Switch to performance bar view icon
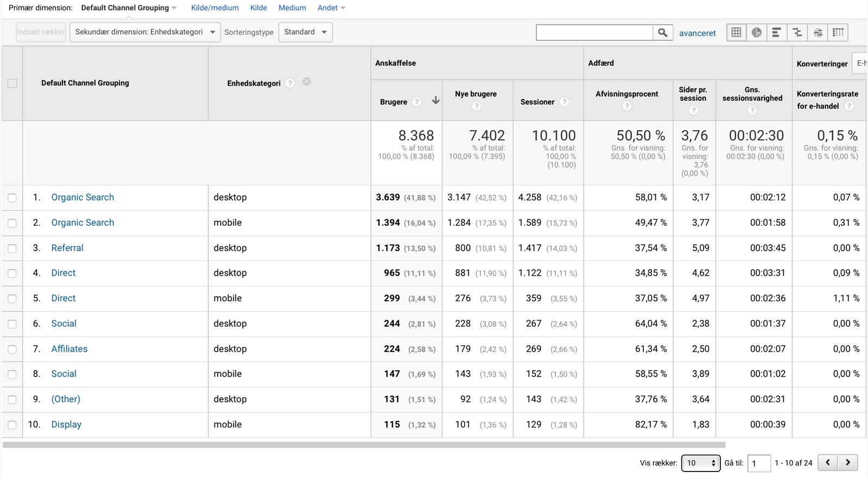Viewport: 868px width, 478px height. point(777,33)
